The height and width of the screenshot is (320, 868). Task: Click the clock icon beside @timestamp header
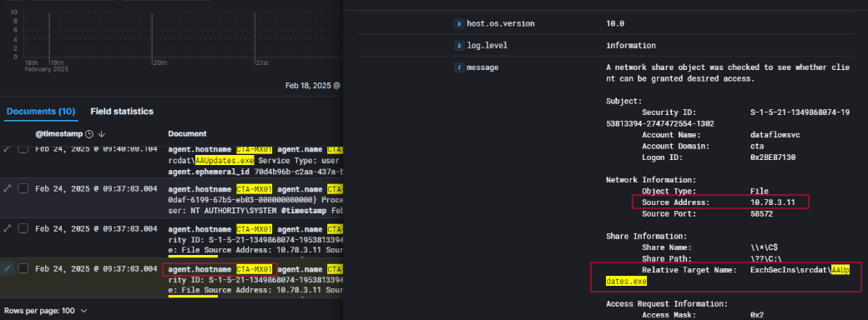click(89, 133)
